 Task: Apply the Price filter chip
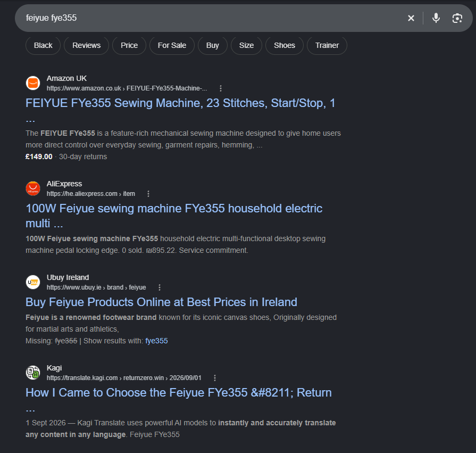click(129, 46)
